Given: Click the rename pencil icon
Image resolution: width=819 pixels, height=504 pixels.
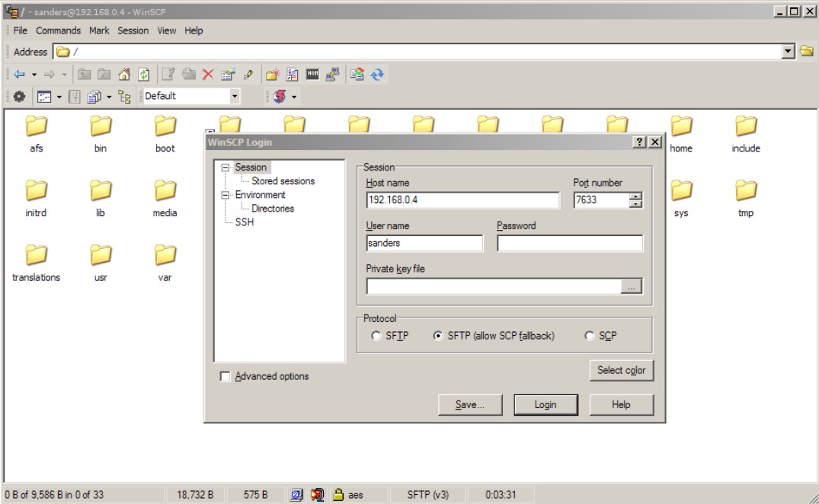Looking at the screenshot, I should click(248, 75).
